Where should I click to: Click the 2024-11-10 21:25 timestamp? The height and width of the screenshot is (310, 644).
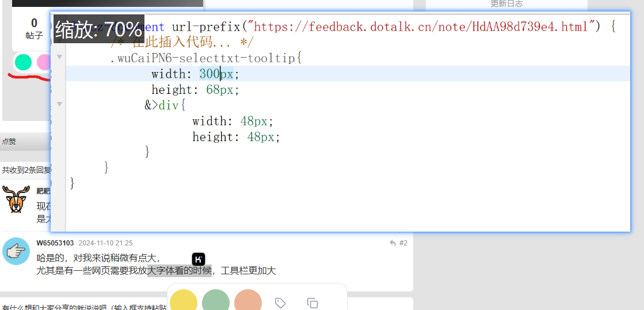pos(105,243)
